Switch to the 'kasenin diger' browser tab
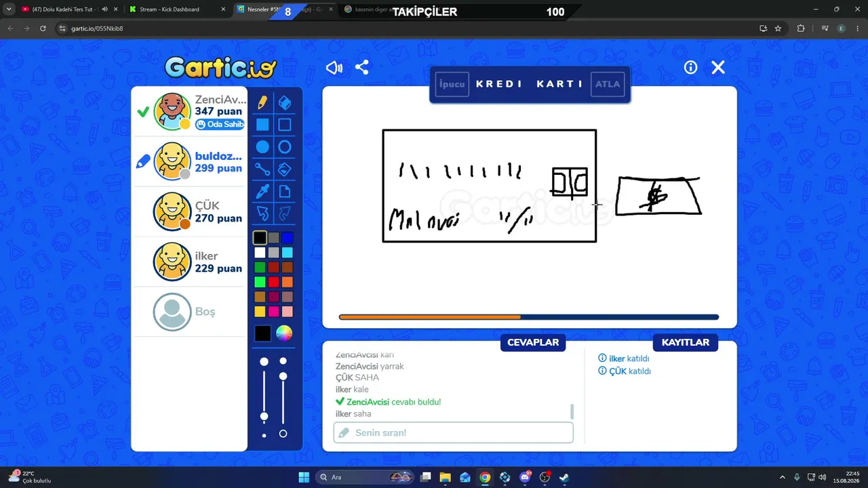This screenshot has height=488, width=868. [x=370, y=9]
